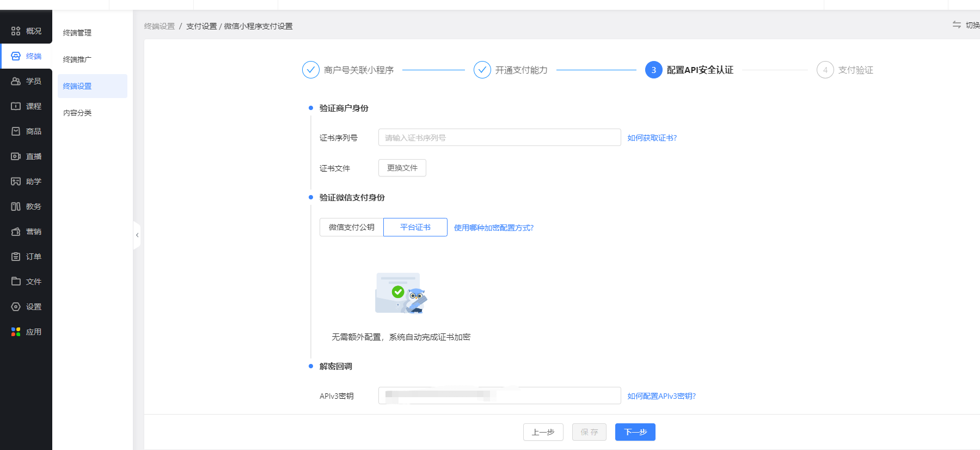Screen dimensions: 980x450
Task: Click step 3 circle 配置API安全认证
Action: coord(654,70)
